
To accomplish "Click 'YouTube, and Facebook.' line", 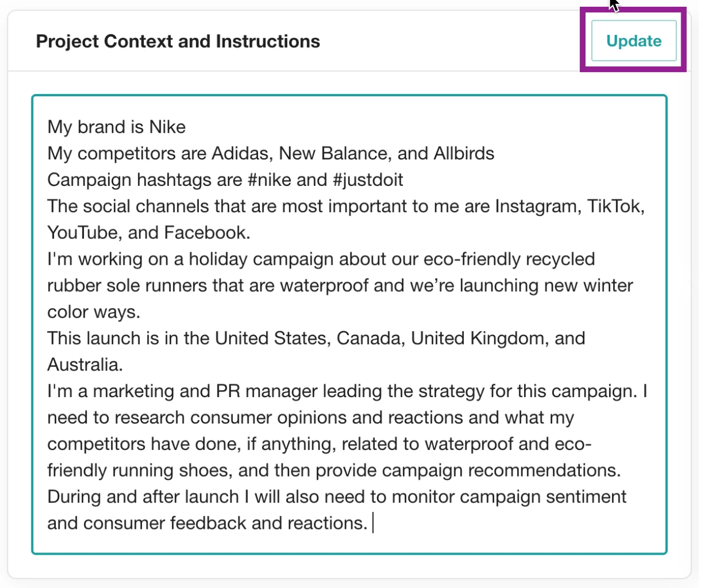I will click(149, 233).
